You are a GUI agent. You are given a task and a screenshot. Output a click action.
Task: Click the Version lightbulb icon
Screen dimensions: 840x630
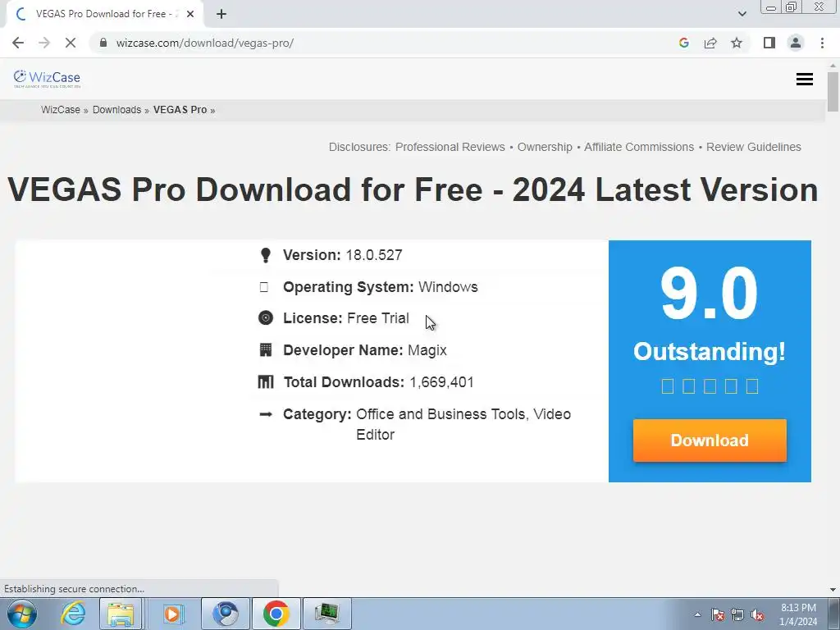click(x=265, y=255)
